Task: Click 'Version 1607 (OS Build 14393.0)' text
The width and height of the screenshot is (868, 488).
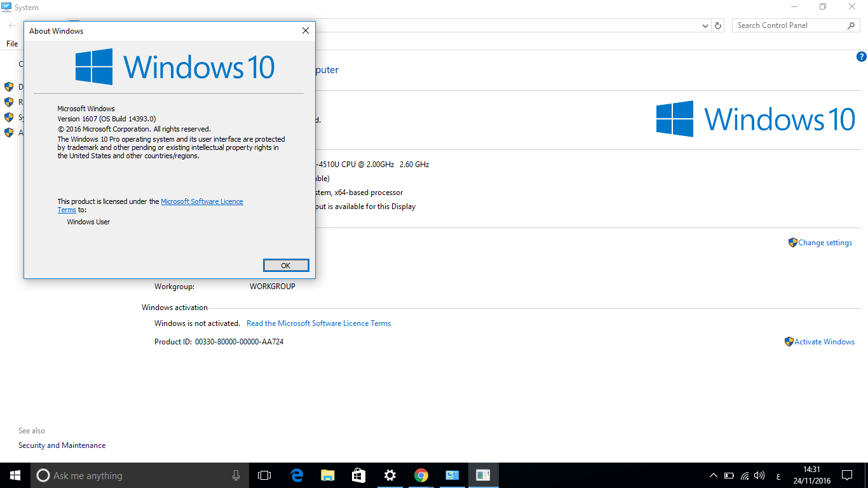Action: click(x=107, y=119)
